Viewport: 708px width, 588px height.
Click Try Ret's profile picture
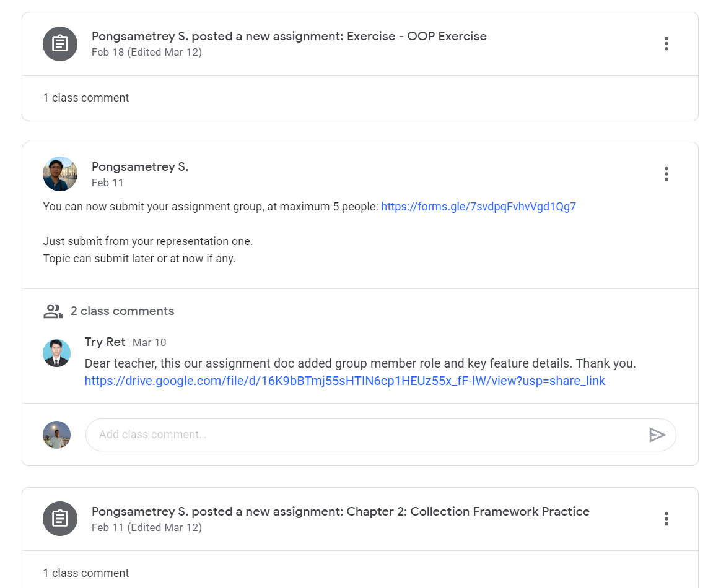[x=56, y=353]
